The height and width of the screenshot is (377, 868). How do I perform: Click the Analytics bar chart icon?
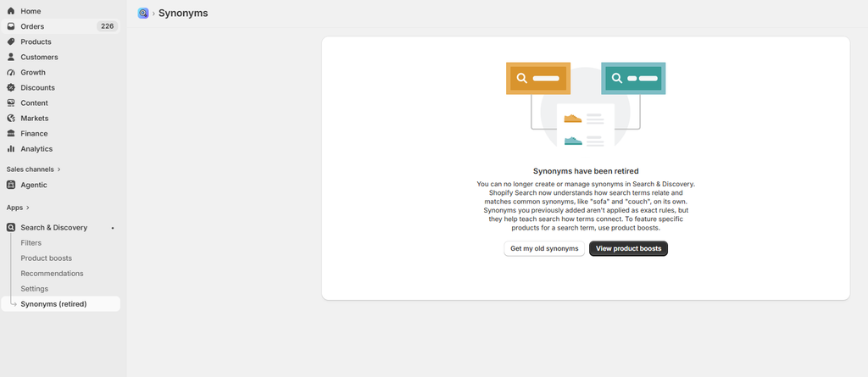point(10,149)
